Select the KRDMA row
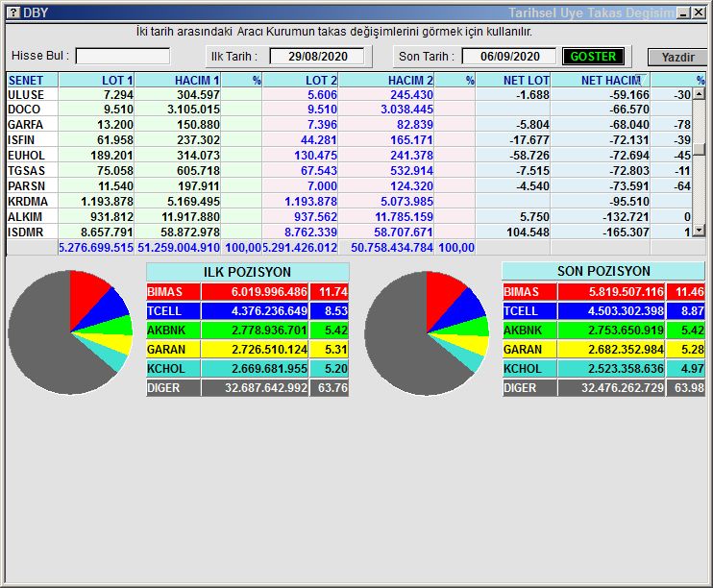713x588 pixels. (x=349, y=202)
